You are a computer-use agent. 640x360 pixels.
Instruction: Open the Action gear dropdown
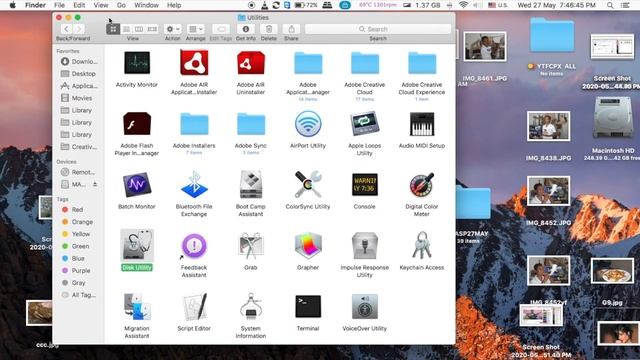click(173, 29)
